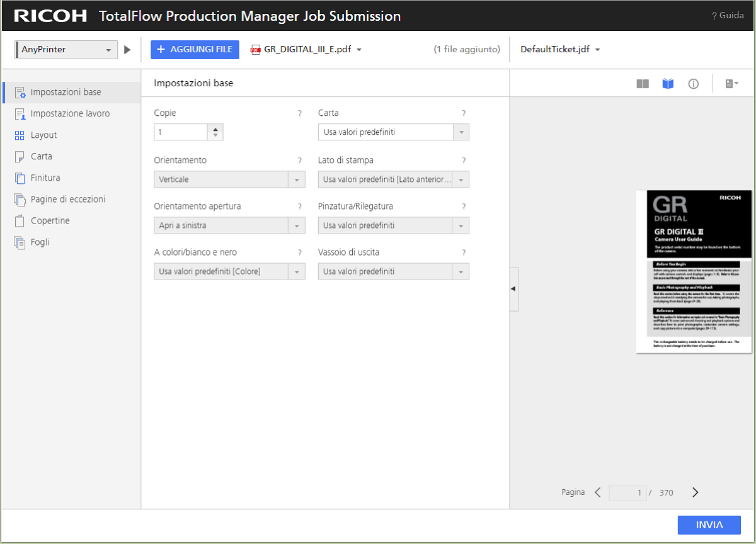Select Impostazioni base in the sidebar

click(71, 93)
